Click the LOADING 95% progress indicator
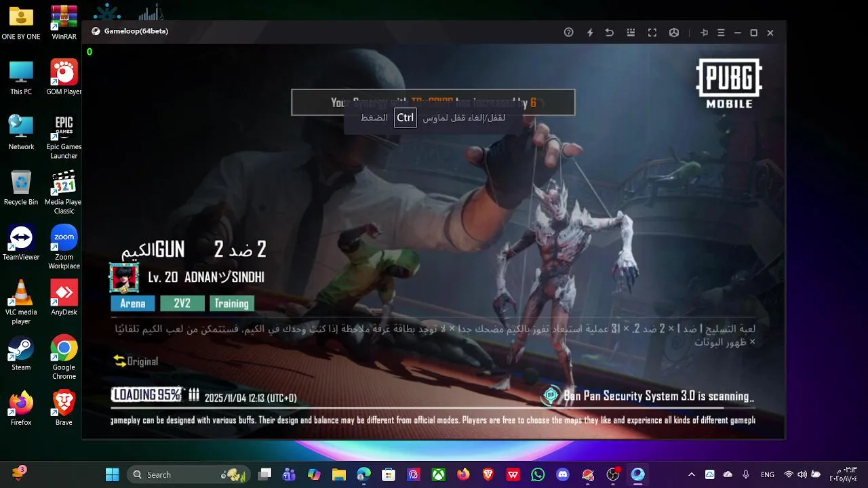This screenshot has height=488, width=868. 147,394
